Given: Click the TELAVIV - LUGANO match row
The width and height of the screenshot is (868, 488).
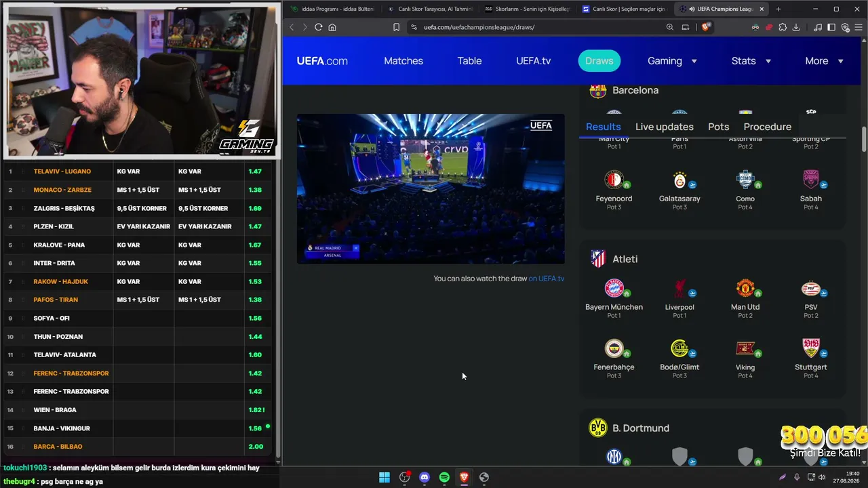Looking at the screenshot, I should [x=138, y=171].
